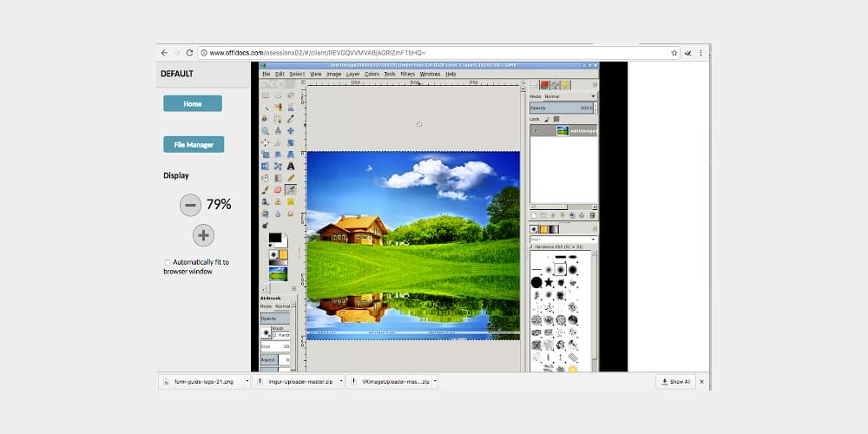Toggle visibility eye of the image layer
This screenshot has width=868, height=434.
pyautogui.click(x=536, y=131)
